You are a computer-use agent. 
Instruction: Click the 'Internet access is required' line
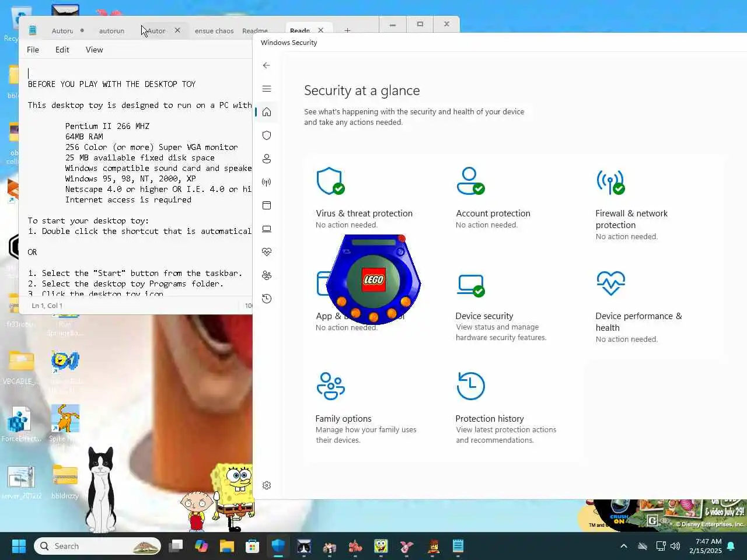click(x=128, y=199)
